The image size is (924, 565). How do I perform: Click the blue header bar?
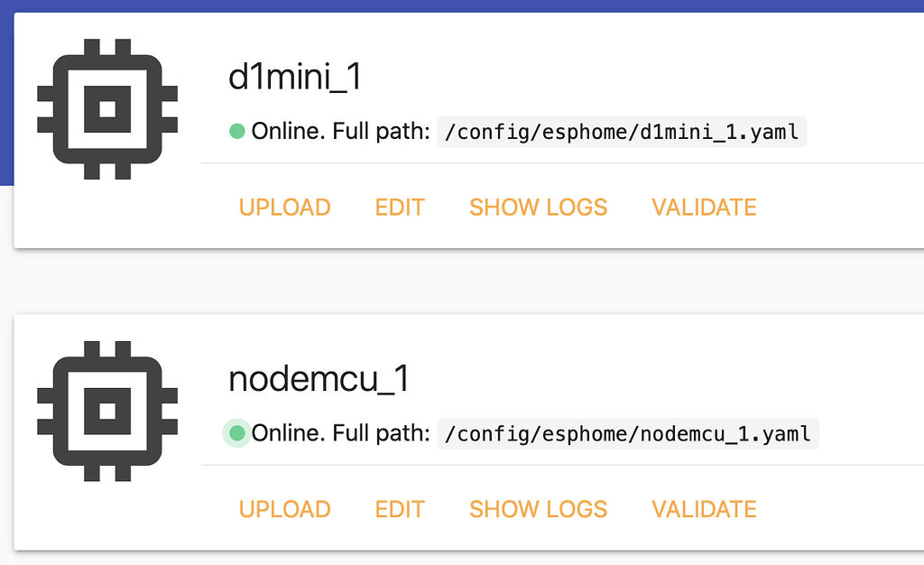click(462, 6)
